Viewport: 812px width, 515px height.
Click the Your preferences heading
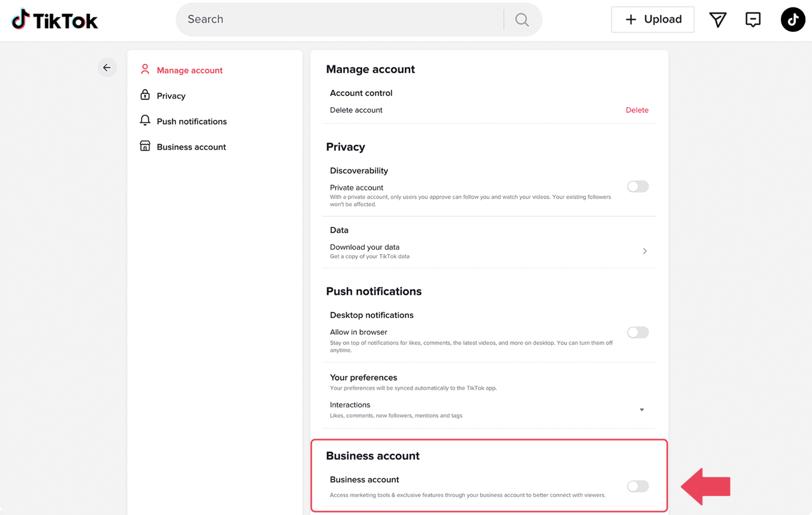click(x=363, y=378)
